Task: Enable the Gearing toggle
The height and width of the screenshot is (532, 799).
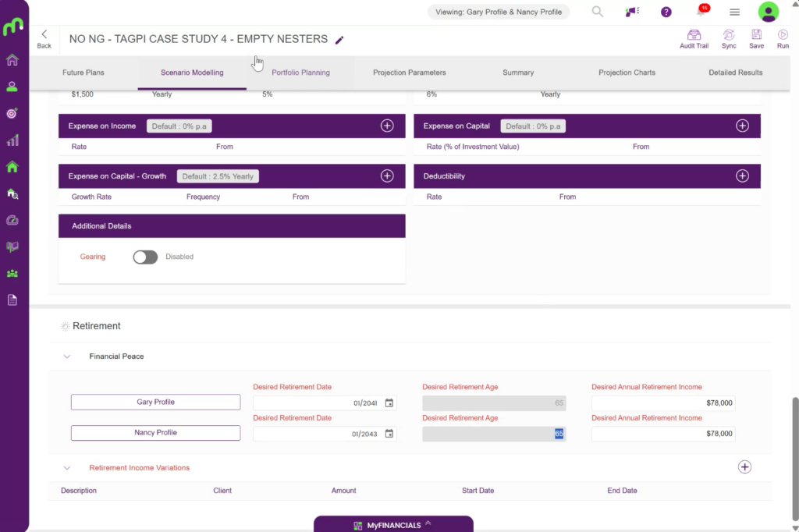Action: (x=145, y=257)
